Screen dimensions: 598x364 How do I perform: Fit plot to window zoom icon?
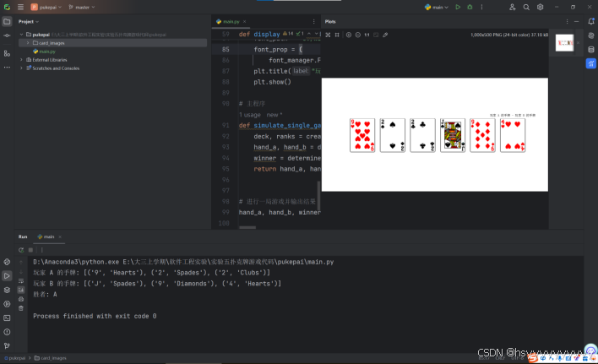pos(328,35)
